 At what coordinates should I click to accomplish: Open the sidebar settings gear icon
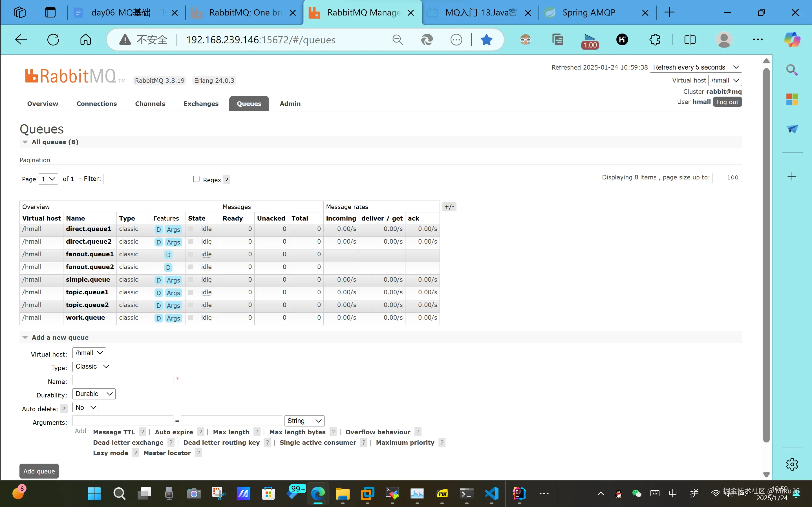792,464
